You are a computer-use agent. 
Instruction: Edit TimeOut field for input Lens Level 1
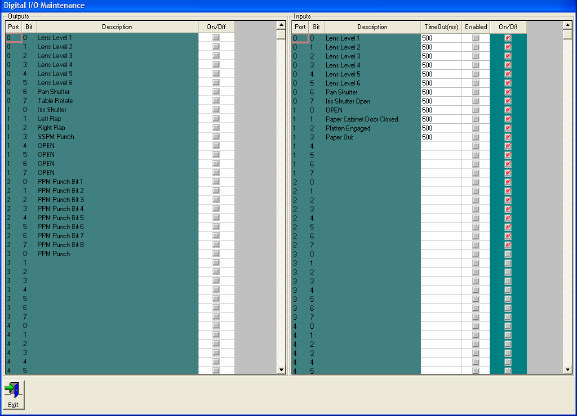pyautogui.click(x=441, y=38)
